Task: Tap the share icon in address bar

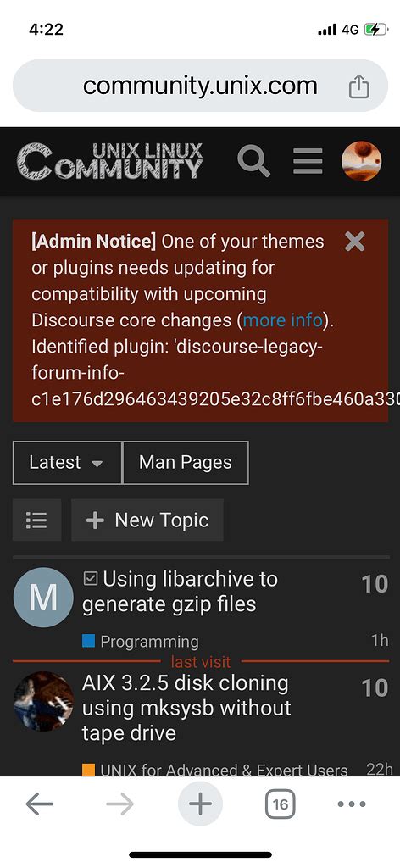Action: click(x=358, y=86)
